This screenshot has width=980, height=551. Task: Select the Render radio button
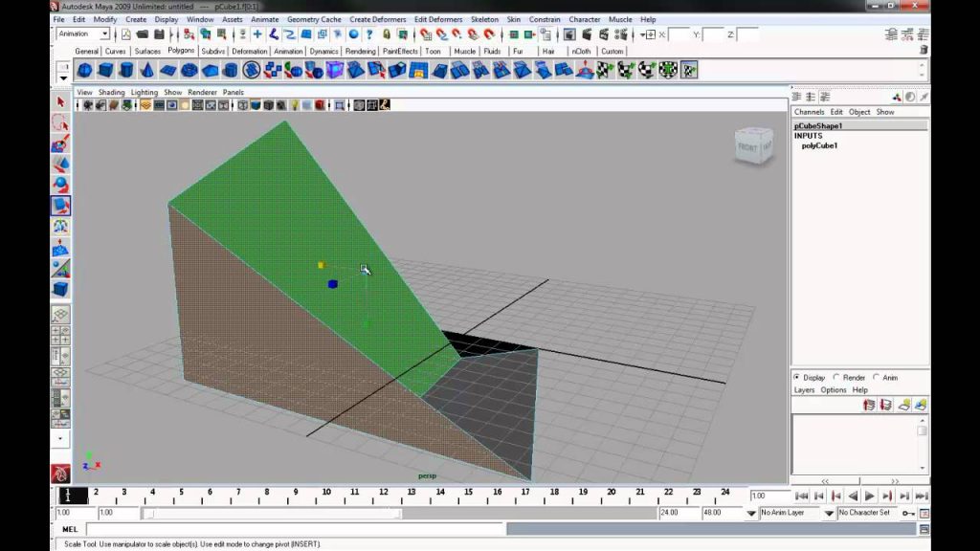tap(836, 377)
